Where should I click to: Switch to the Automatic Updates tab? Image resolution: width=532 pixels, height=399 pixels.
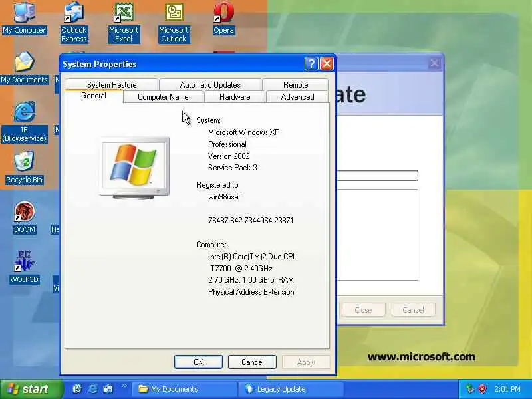210,85
